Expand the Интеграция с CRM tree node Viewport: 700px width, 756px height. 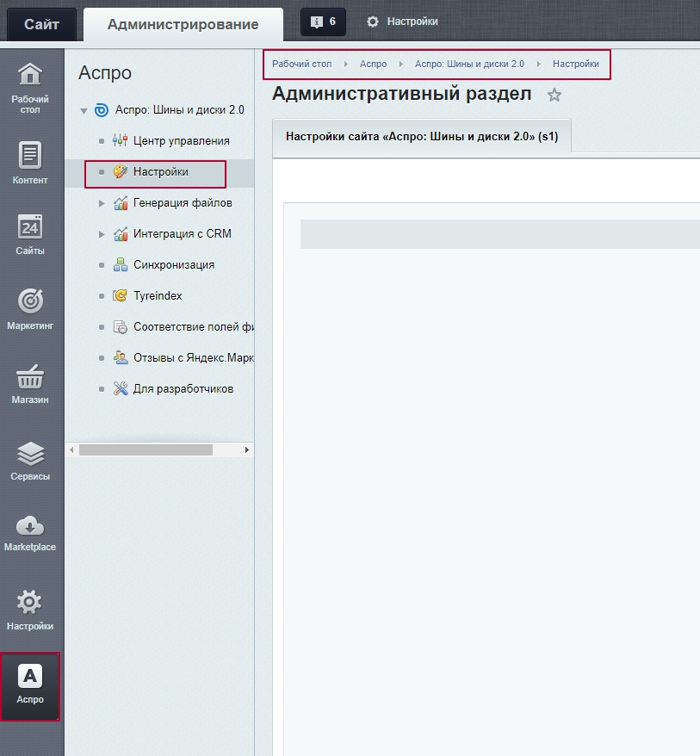102,234
